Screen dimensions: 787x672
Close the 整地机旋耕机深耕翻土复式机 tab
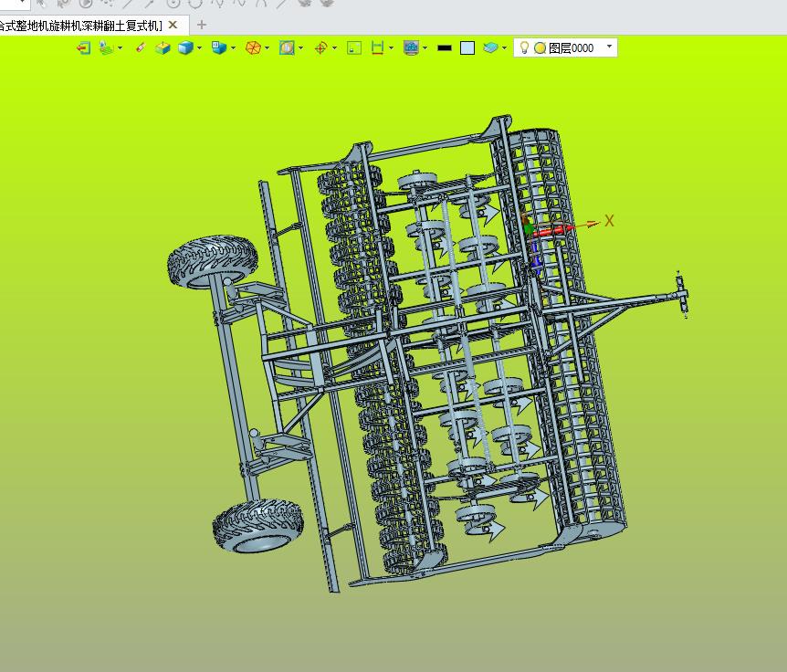(x=173, y=25)
